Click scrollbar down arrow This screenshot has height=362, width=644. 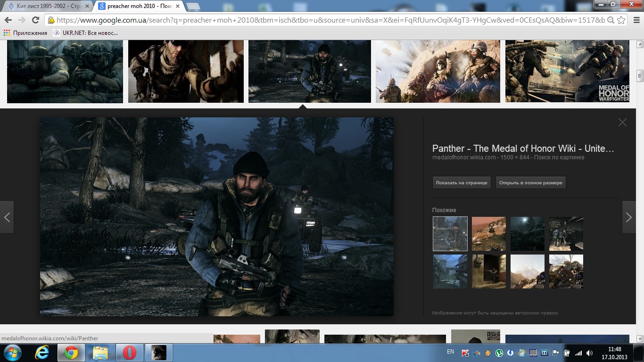640,339
